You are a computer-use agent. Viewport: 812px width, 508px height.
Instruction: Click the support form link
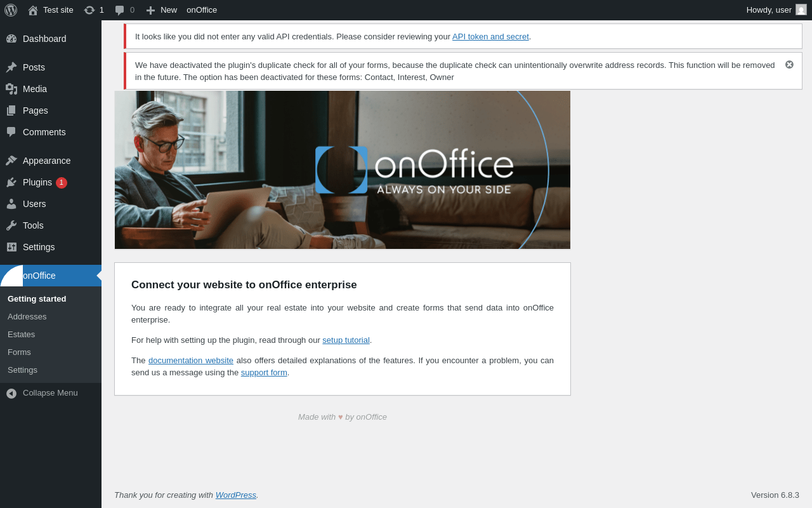264,373
